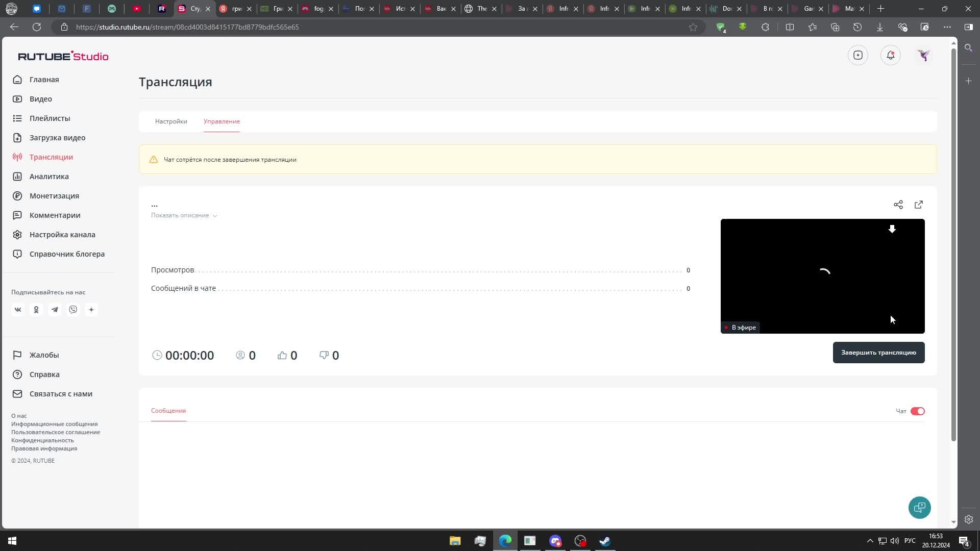Click the page vertical scrollbar

click(x=953, y=245)
